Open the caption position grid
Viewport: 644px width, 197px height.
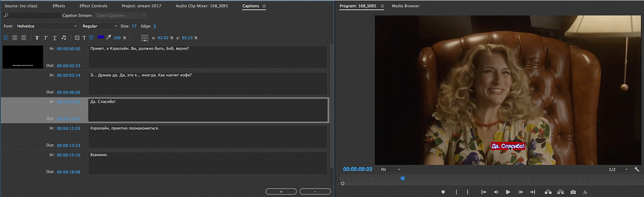(144, 38)
